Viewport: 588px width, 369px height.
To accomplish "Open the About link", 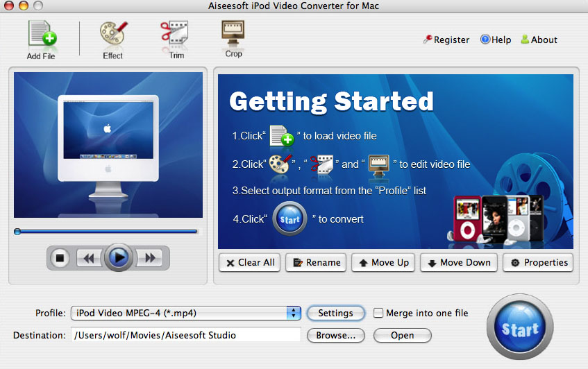I will click(539, 40).
